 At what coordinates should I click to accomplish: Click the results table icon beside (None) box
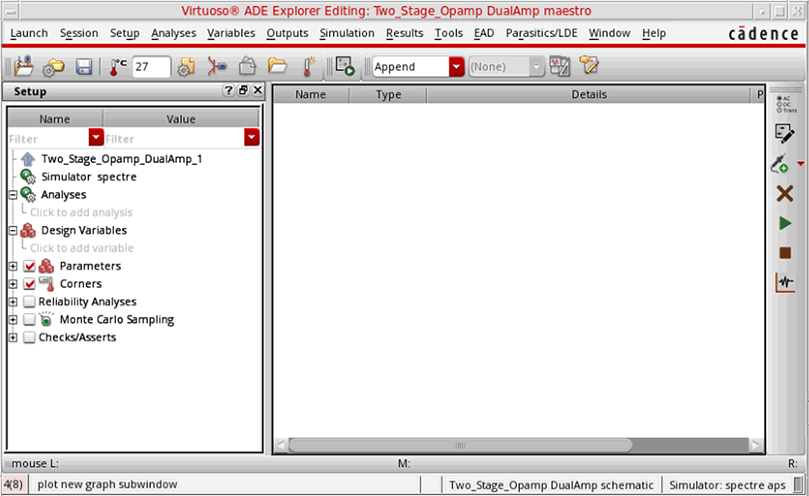[560, 67]
